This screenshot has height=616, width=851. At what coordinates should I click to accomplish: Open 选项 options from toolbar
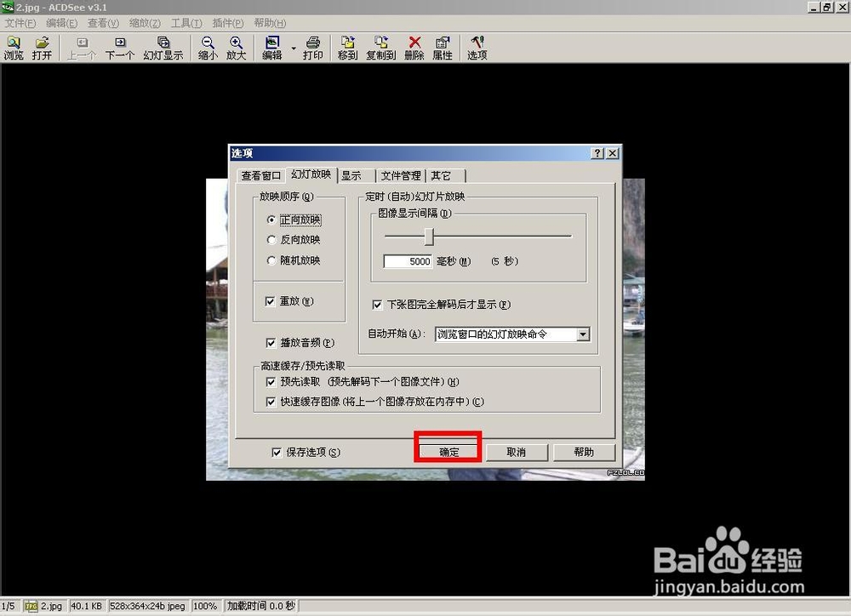click(477, 48)
